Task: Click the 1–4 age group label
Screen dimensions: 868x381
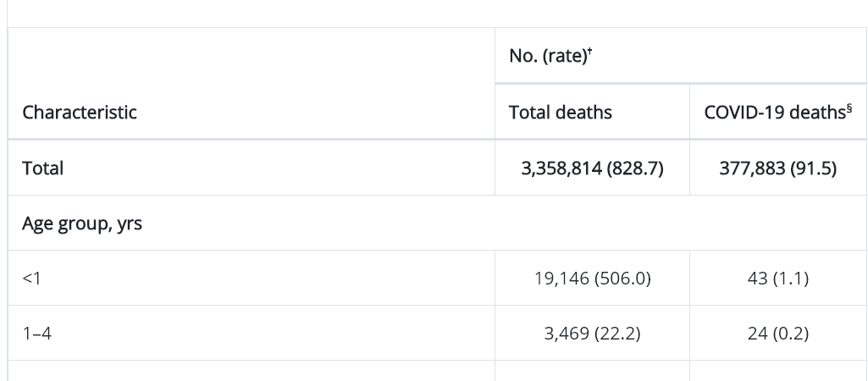Action: click(x=36, y=334)
